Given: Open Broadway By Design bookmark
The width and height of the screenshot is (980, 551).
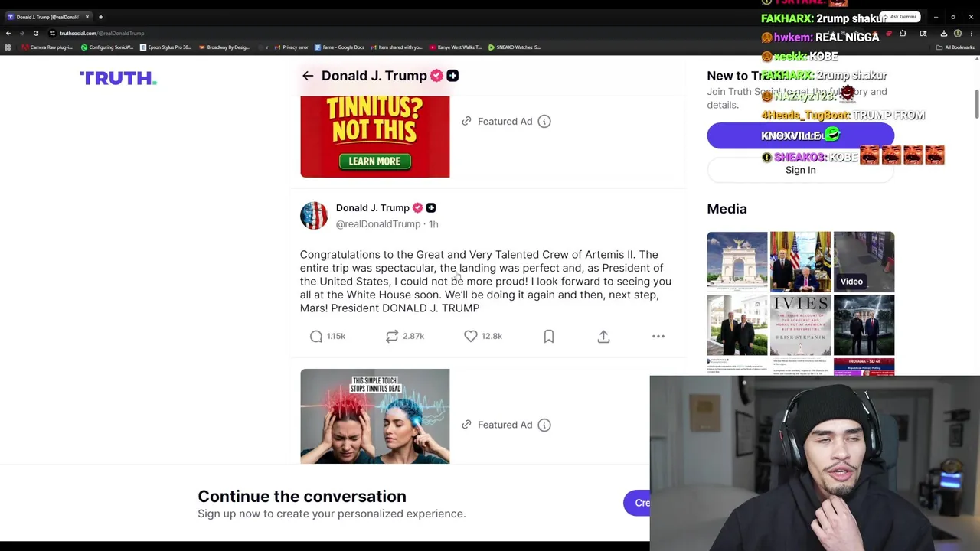Looking at the screenshot, I should point(224,47).
